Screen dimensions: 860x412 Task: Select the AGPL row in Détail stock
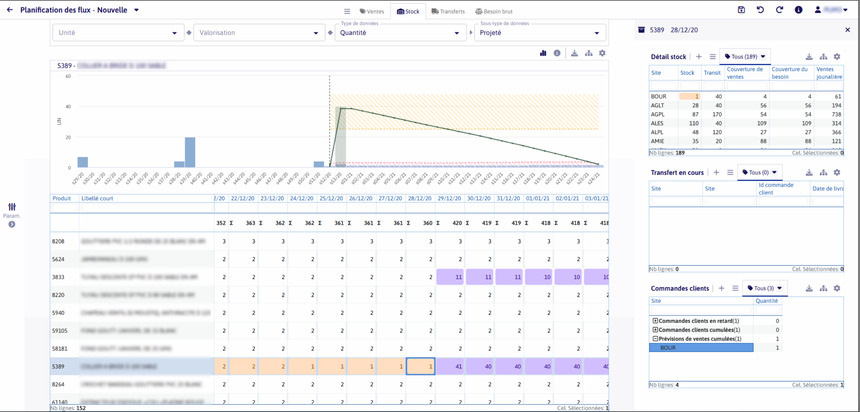(746, 114)
